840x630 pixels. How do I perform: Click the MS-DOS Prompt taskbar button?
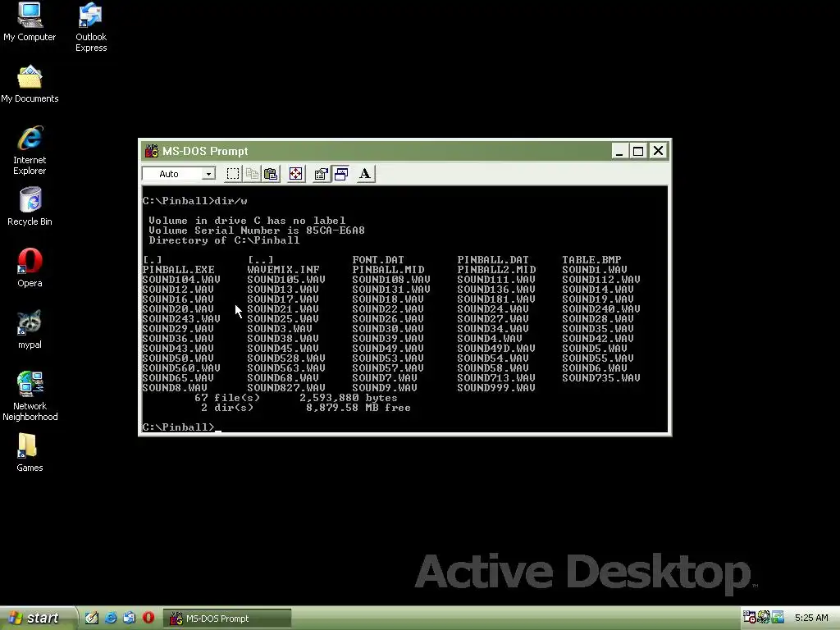pos(227,619)
